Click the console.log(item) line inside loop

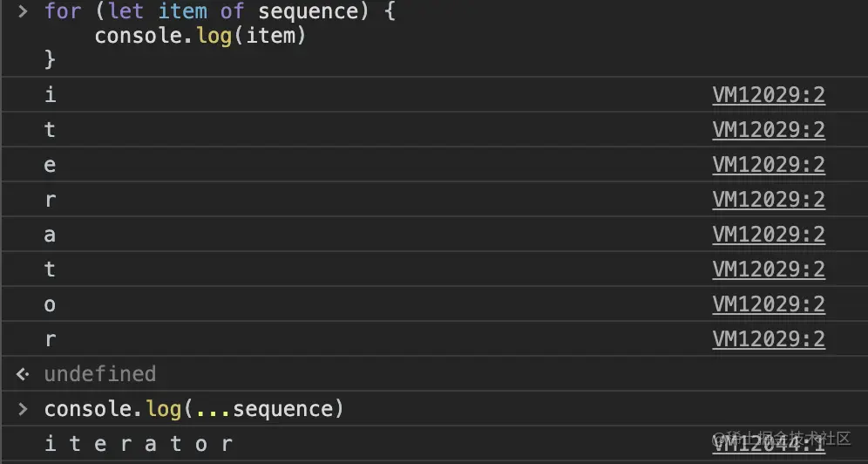(200, 36)
